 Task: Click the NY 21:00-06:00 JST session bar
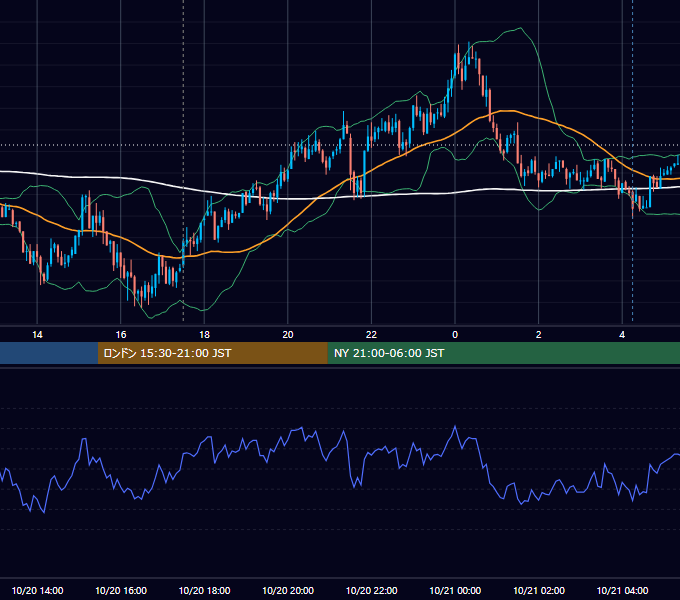(503, 353)
